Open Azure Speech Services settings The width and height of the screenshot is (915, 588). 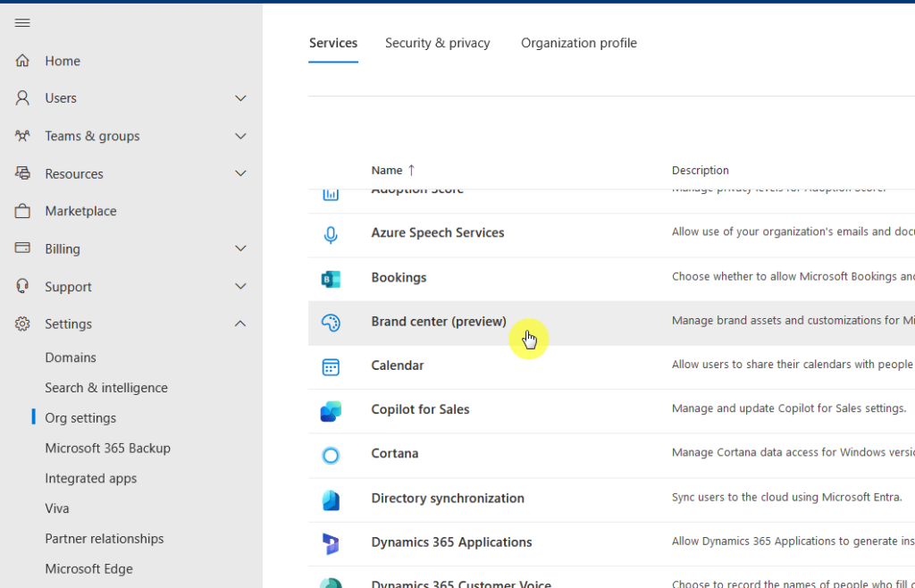(438, 232)
